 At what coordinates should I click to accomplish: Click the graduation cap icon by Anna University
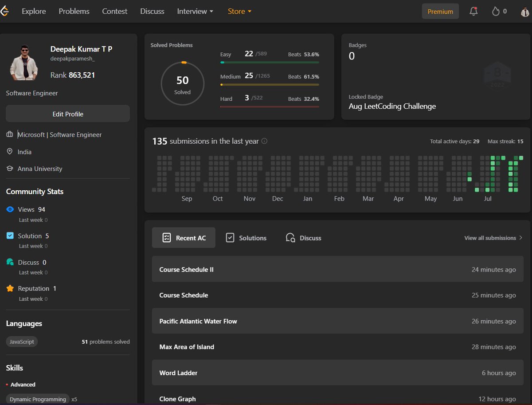click(x=10, y=169)
